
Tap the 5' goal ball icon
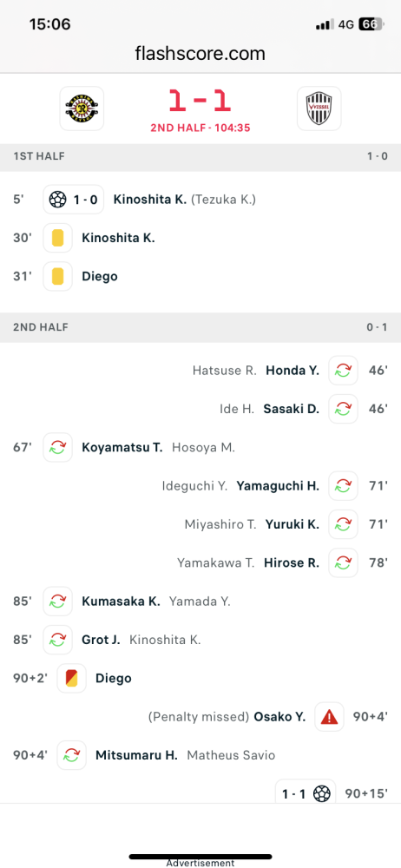(x=57, y=200)
